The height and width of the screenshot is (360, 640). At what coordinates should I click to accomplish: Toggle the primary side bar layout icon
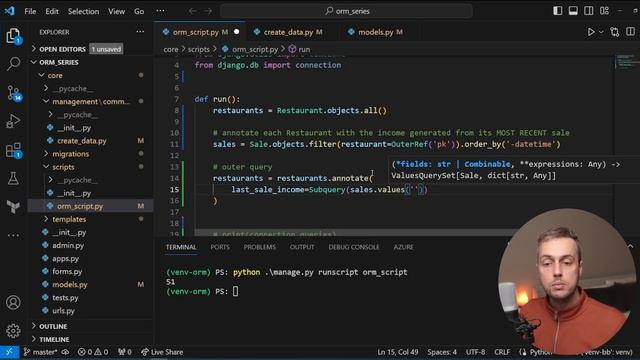558,11
